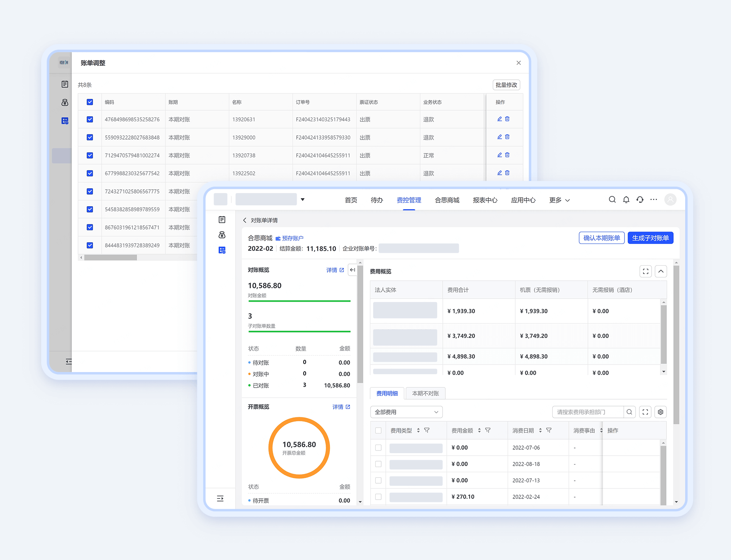The height and width of the screenshot is (560, 731).
Task: Click the search icon in top navigation
Action: (612, 200)
